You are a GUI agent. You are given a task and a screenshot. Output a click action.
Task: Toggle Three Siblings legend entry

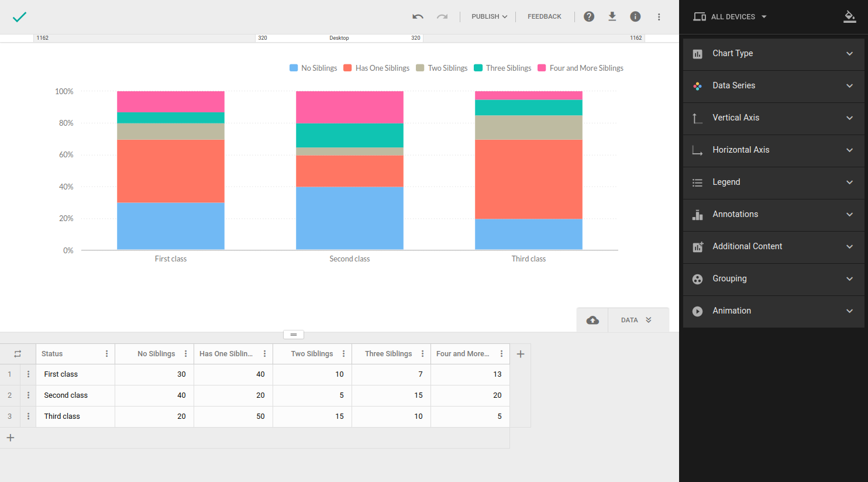coord(502,68)
